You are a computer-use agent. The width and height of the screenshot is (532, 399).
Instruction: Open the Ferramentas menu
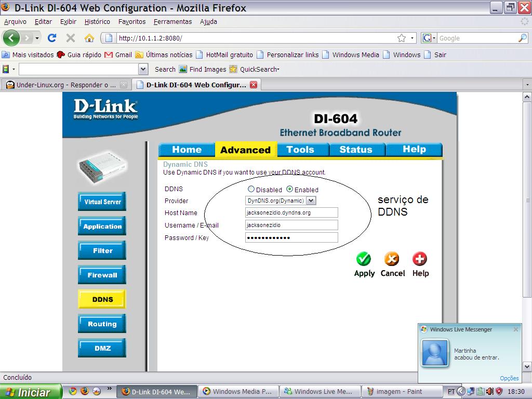(x=172, y=22)
